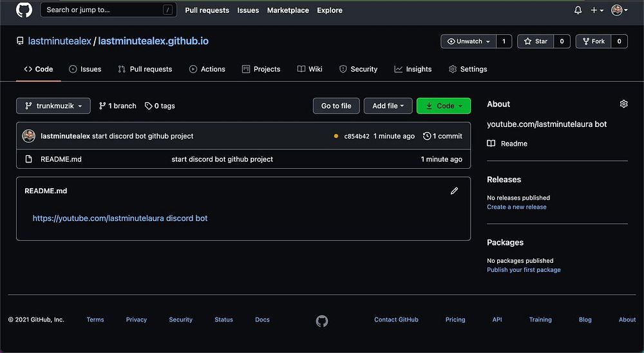644x353 pixels.
Task: Open the Packages heading link
Action: [505, 242]
